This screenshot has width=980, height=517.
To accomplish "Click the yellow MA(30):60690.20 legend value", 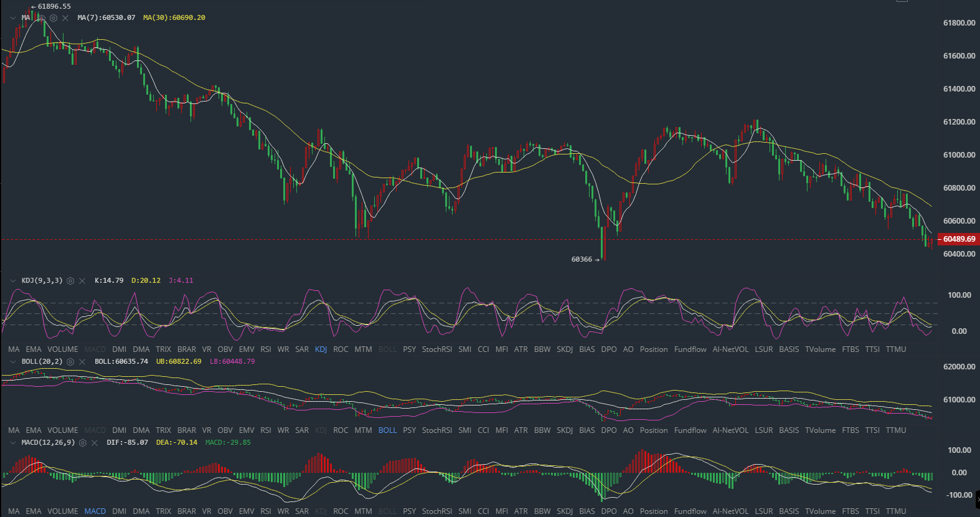I will tap(174, 18).
